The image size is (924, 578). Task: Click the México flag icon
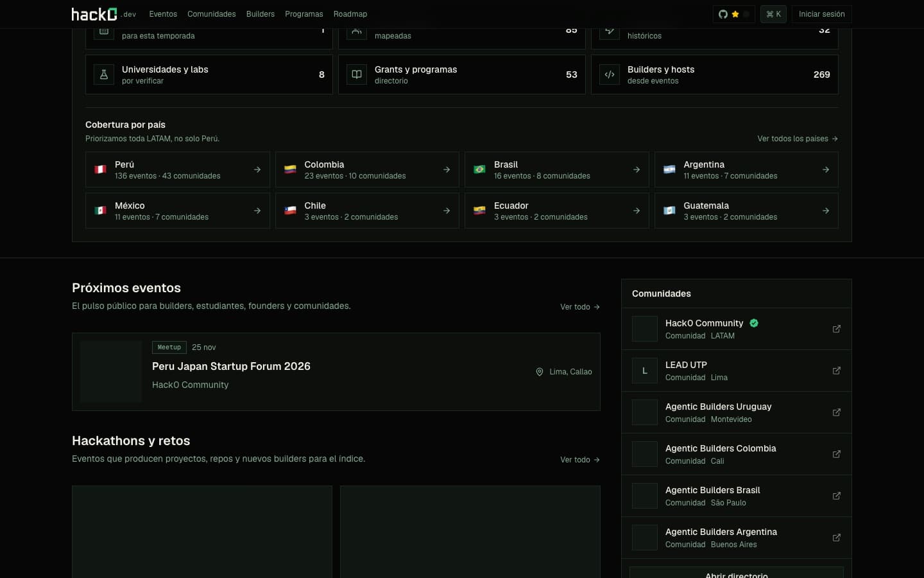[x=100, y=211]
